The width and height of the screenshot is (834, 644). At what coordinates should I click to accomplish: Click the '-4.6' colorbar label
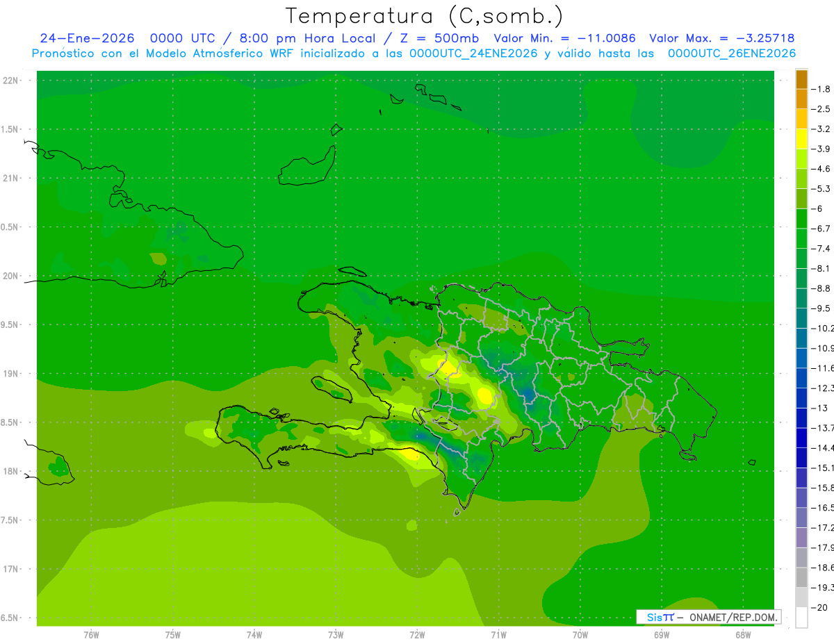[821, 169]
